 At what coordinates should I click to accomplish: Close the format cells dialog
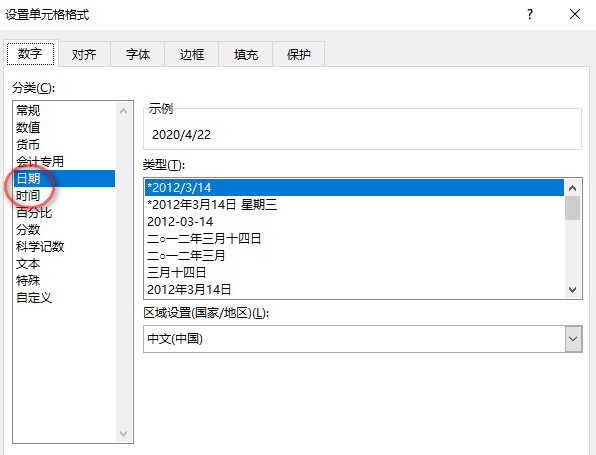[575, 14]
